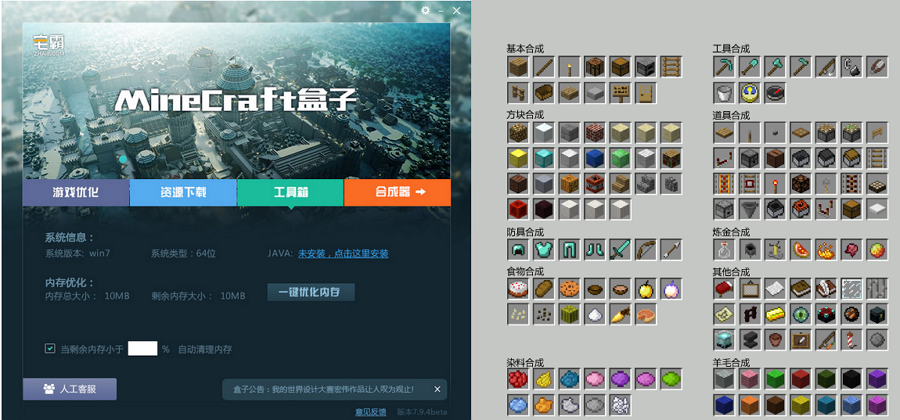This screenshot has height=420, width=900.
Task: Choose the diamond shovel recipe
Action: coord(750,67)
